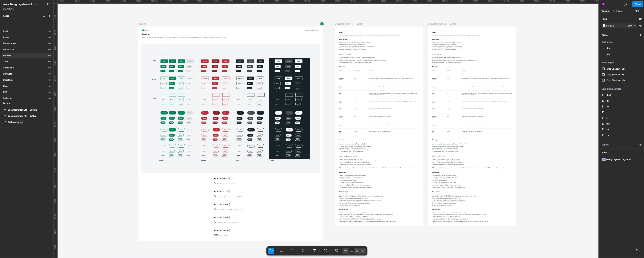Open shape tools dropdown arrow
The height and width of the screenshot is (258, 644).
click(297, 251)
